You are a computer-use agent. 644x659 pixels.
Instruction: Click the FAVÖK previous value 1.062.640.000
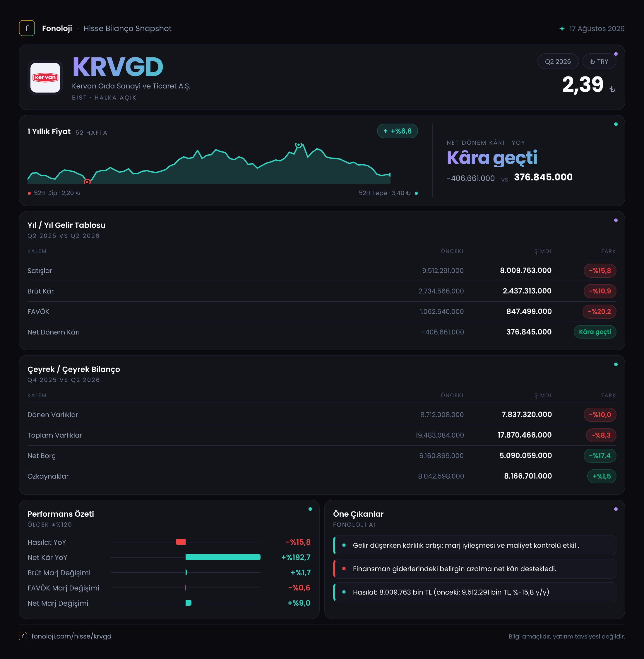[441, 311]
